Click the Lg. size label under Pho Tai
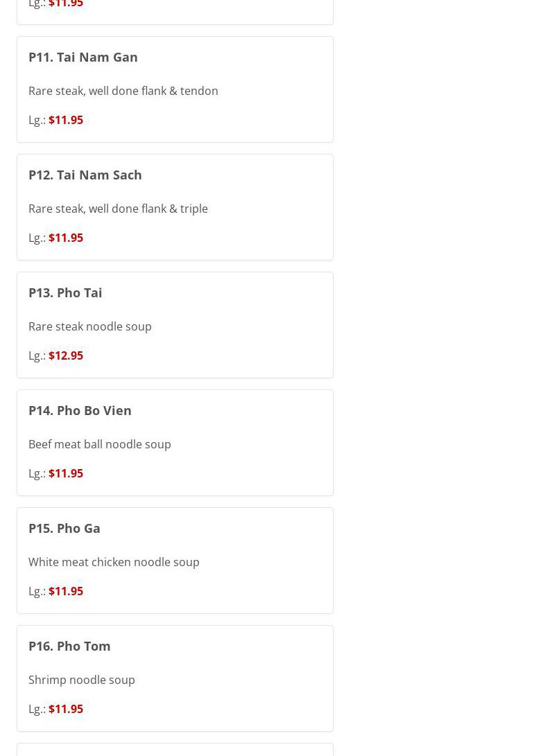 (37, 355)
